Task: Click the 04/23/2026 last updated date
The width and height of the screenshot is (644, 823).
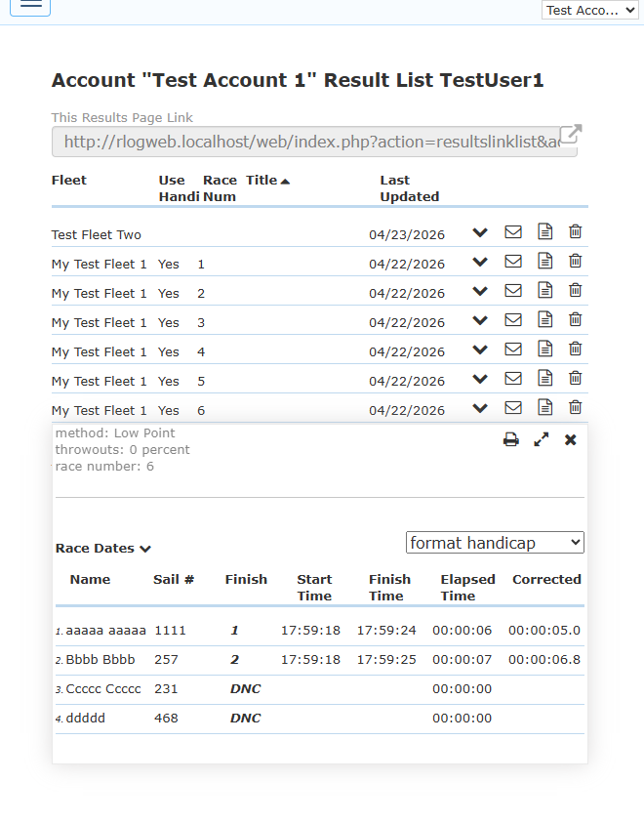Action: click(x=407, y=234)
